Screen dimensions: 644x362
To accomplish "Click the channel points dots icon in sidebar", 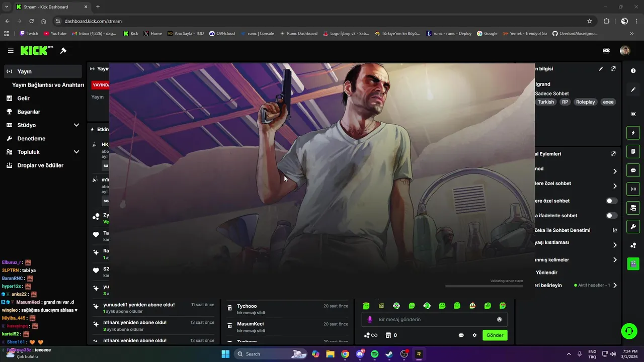I will [x=633, y=245].
